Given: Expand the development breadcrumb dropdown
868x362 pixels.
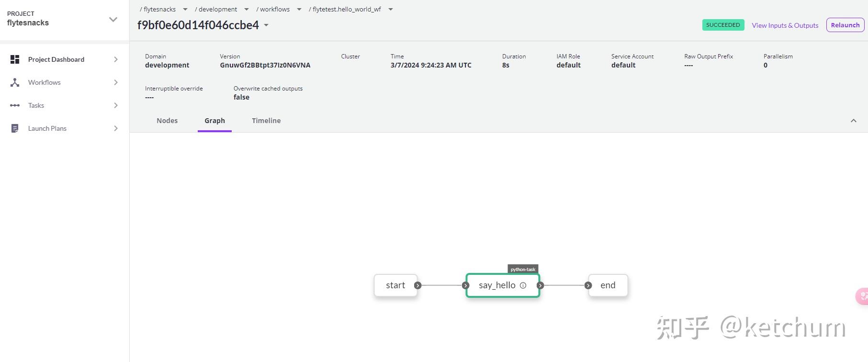Looking at the screenshot, I should [x=247, y=9].
